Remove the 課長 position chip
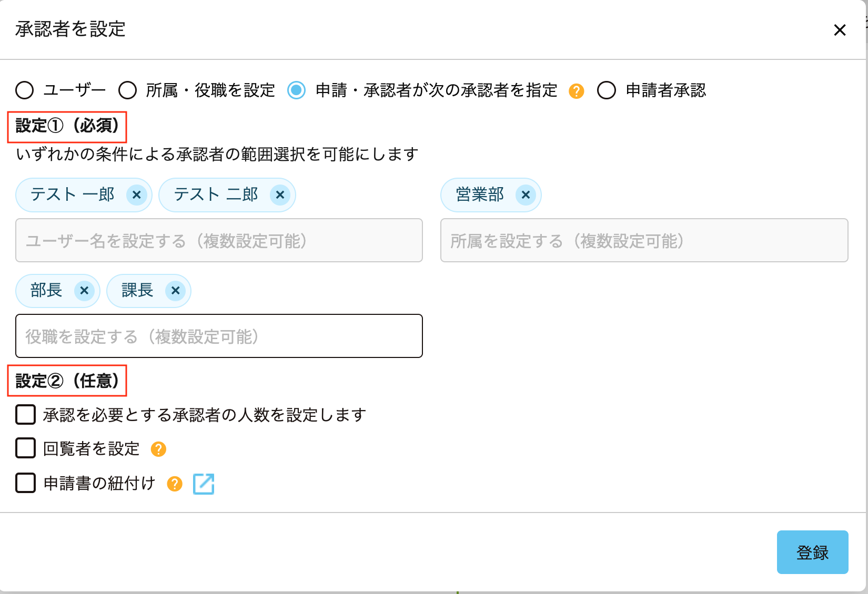Image resolution: width=868 pixels, height=594 pixels. click(x=175, y=291)
